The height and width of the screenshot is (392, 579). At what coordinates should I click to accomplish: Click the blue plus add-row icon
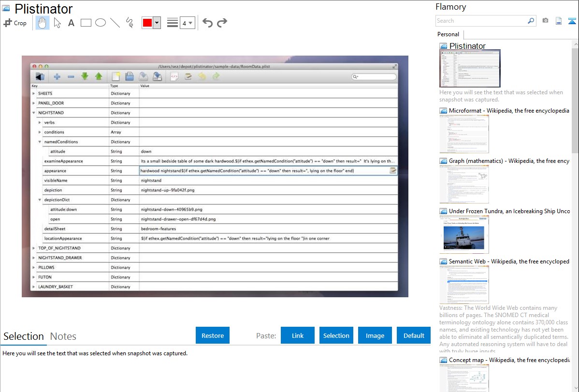coord(57,76)
